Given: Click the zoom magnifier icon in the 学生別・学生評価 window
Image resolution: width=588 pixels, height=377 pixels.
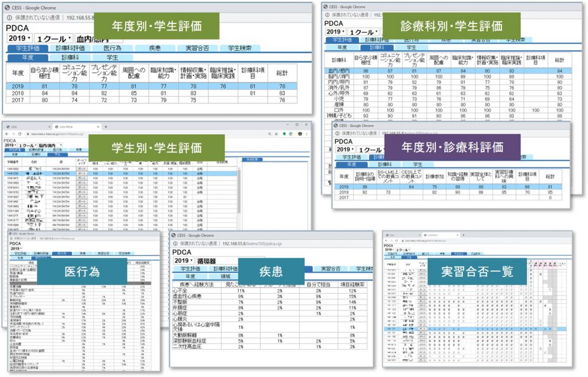Looking at the screenshot, I should pyautogui.click(x=269, y=134).
